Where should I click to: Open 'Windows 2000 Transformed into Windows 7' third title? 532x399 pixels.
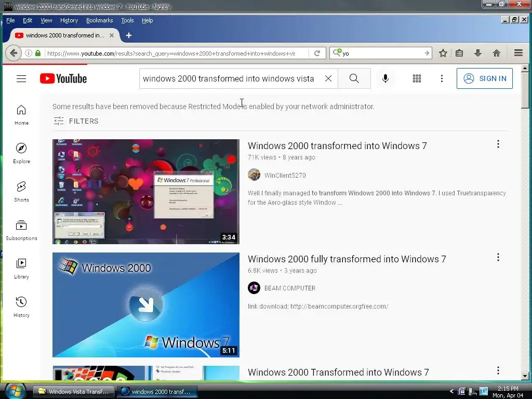[x=338, y=372]
